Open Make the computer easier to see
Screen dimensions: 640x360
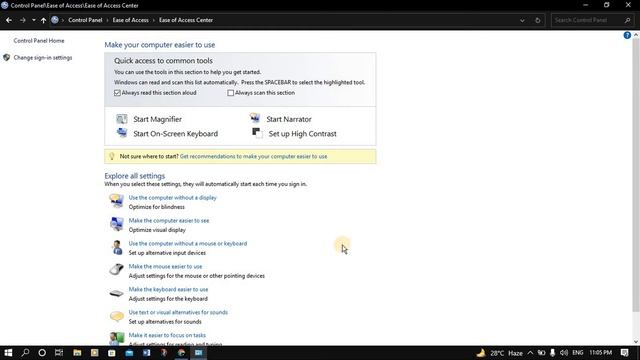point(169,220)
